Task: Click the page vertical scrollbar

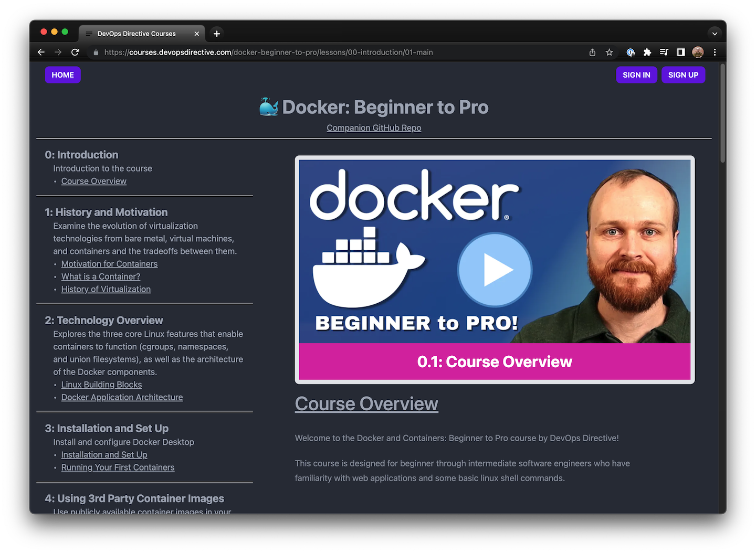Action: [722, 113]
